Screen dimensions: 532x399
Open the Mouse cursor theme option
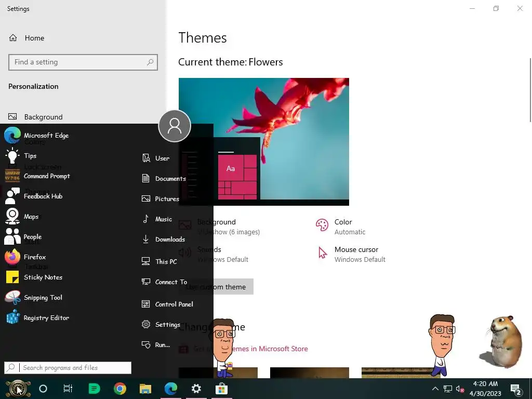tap(352, 254)
